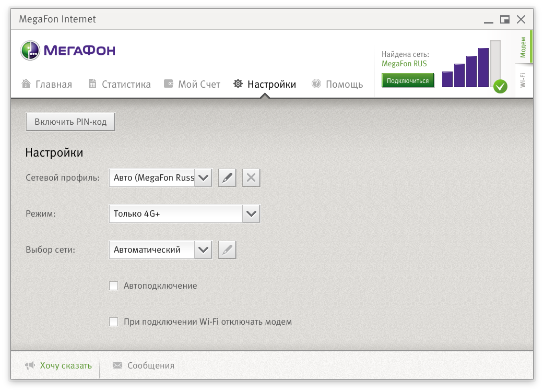Image resolution: width=544 pixels, height=392 pixels.
Task: Switch to the Wi-Fi side tab
Action: (523, 80)
